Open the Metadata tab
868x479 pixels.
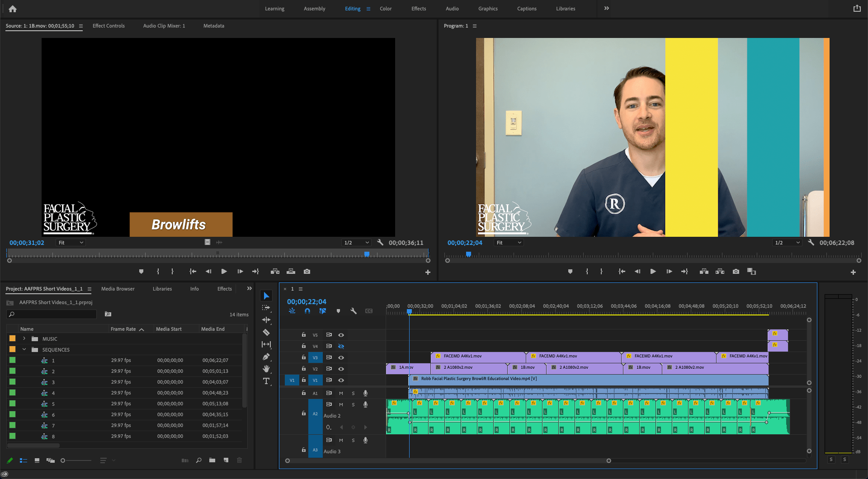[x=214, y=26]
